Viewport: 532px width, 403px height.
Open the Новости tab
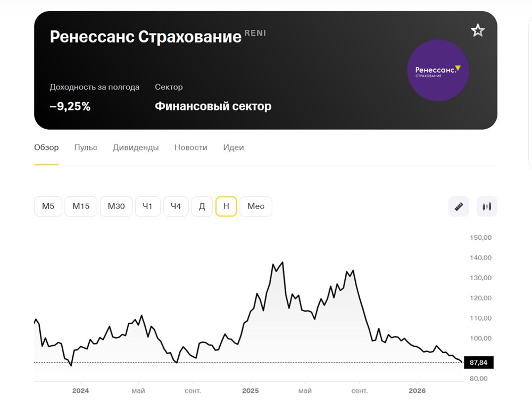[190, 147]
